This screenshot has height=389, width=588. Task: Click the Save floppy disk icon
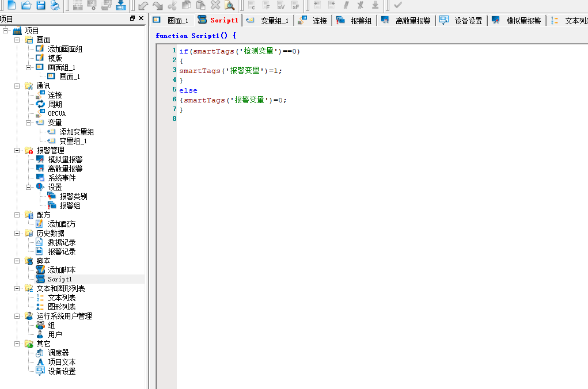(40, 5)
